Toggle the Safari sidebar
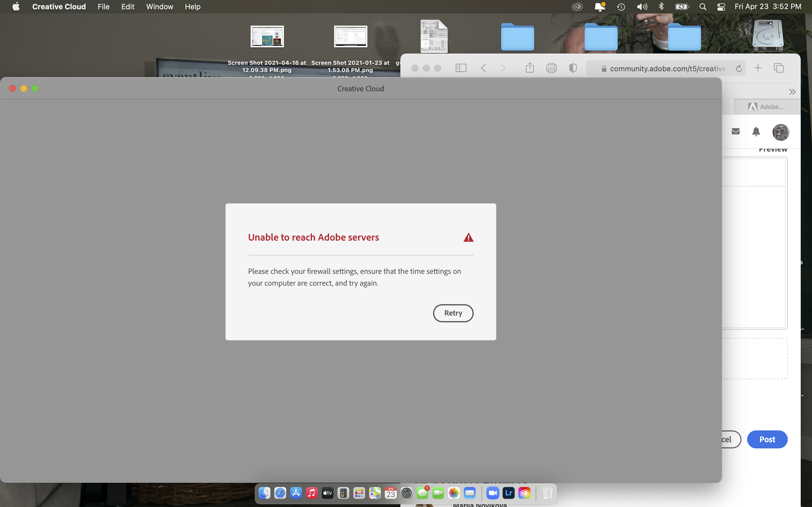Image resolution: width=812 pixels, height=507 pixels. coord(461,68)
